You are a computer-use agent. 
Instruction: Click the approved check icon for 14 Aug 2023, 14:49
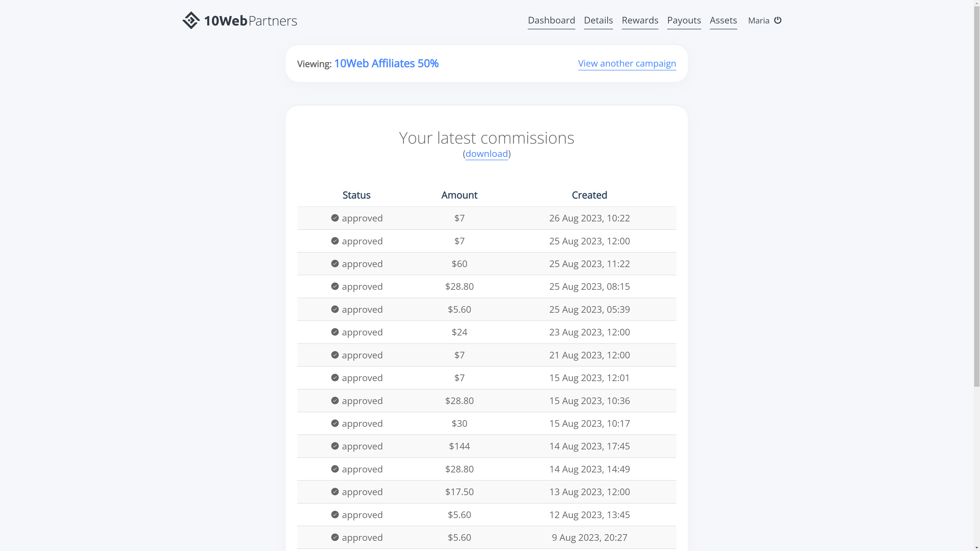335,469
